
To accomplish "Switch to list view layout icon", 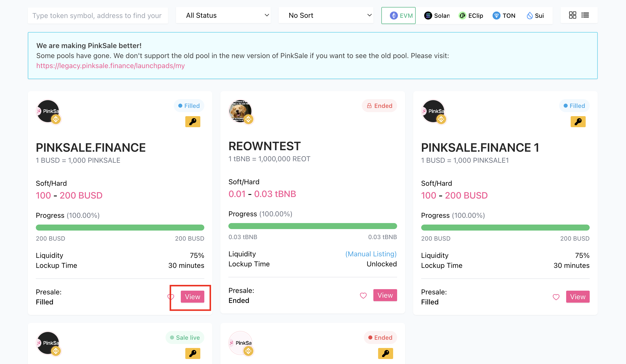I will (585, 15).
